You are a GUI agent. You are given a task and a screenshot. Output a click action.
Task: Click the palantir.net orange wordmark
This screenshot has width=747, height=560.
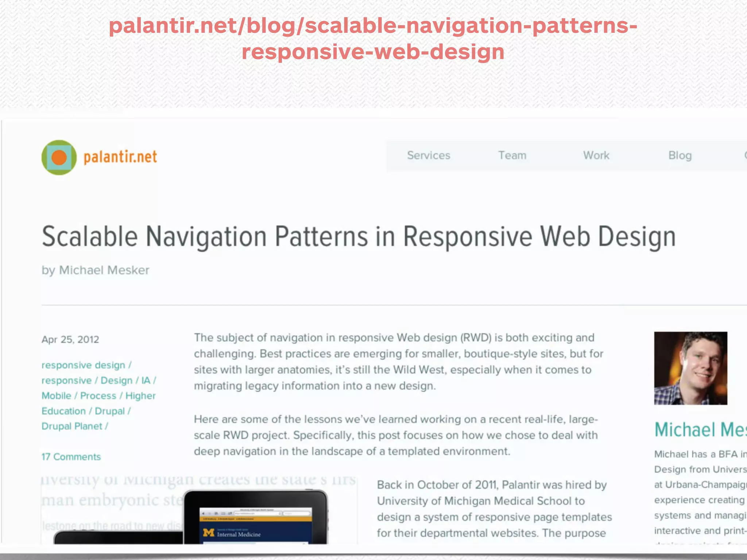point(120,157)
